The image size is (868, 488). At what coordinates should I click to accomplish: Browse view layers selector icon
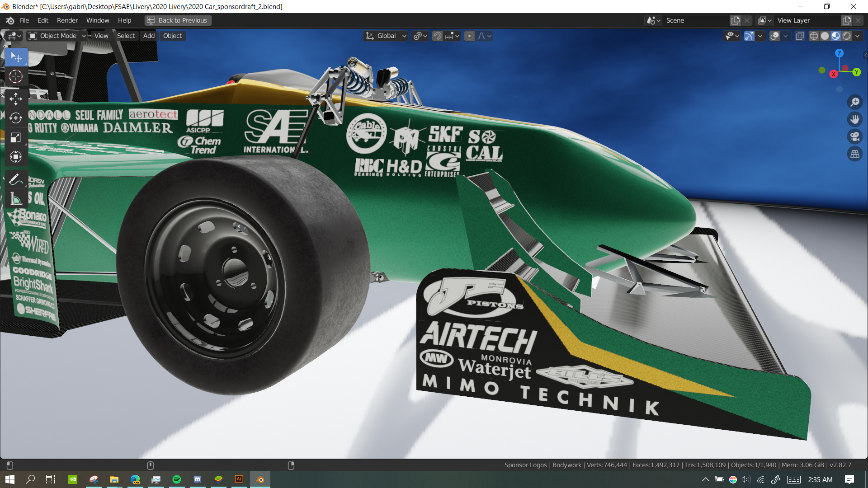765,20
